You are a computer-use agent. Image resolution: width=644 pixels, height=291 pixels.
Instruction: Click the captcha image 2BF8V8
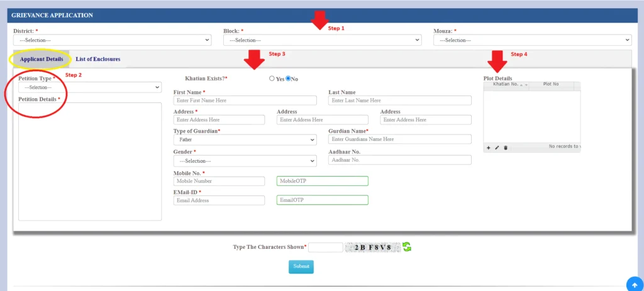(372, 247)
